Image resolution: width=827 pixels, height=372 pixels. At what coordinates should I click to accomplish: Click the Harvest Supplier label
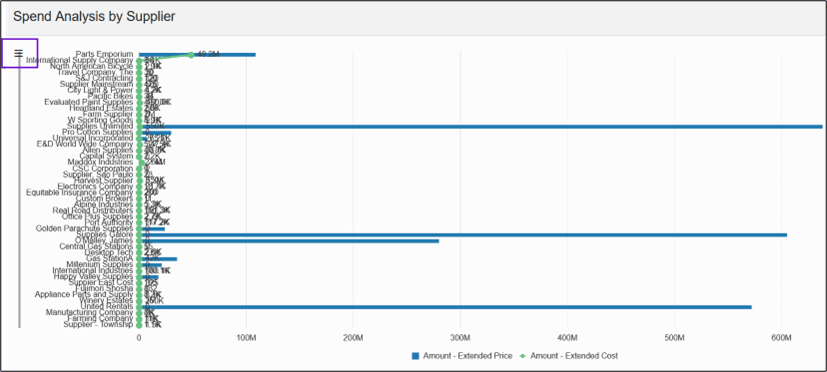click(x=104, y=181)
